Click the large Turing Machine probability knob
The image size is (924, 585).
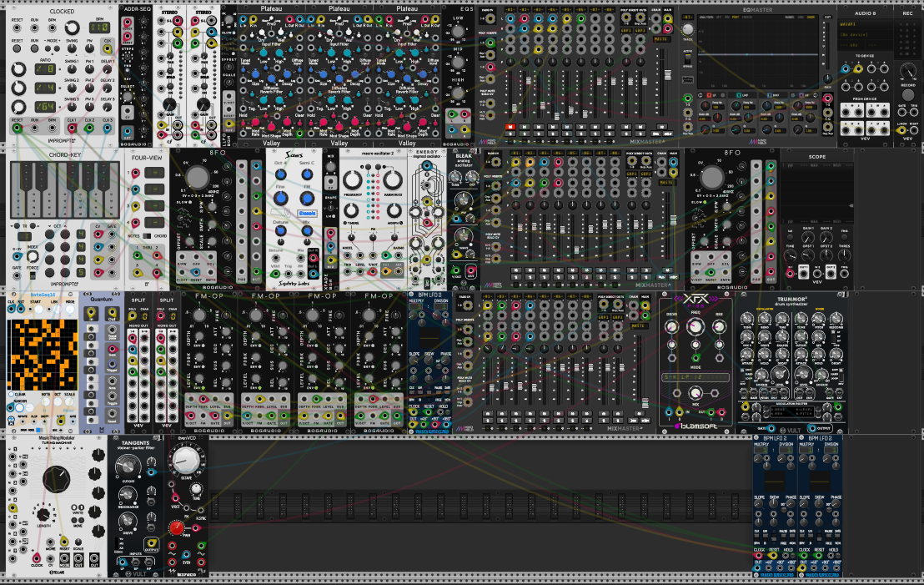click(56, 479)
